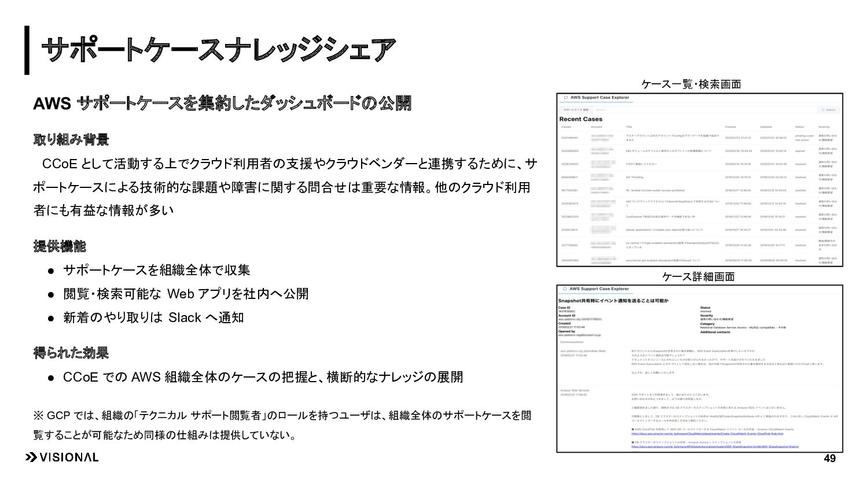Click the chat icon beside the upper AWS Support Case Explorer title
Screen dimensions: 868x488
(565, 98)
